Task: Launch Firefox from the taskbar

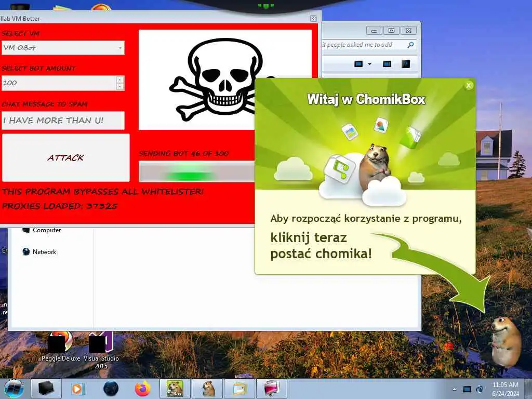Action: pyautogui.click(x=142, y=389)
